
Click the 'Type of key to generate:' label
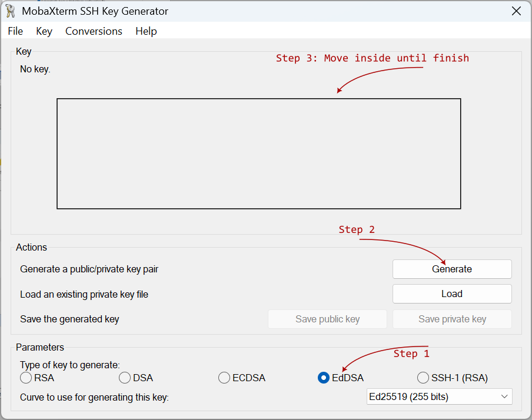coord(70,365)
